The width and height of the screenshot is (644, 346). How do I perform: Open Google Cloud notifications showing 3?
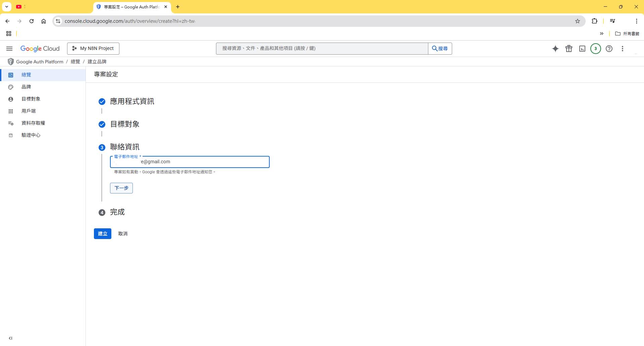[595, 49]
